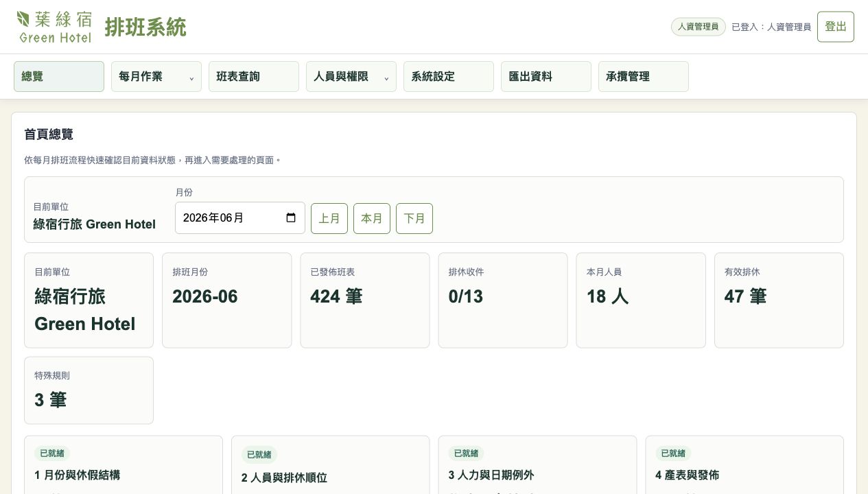This screenshot has height=494, width=868.
Task: Expand the 每月作業 dropdown menu
Action: click(156, 77)
